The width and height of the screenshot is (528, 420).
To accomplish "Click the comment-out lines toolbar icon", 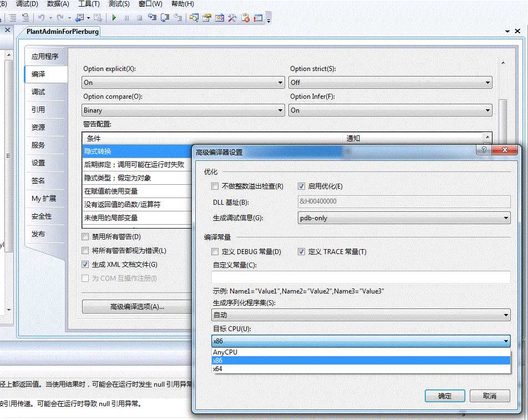I will pos(12,18).
